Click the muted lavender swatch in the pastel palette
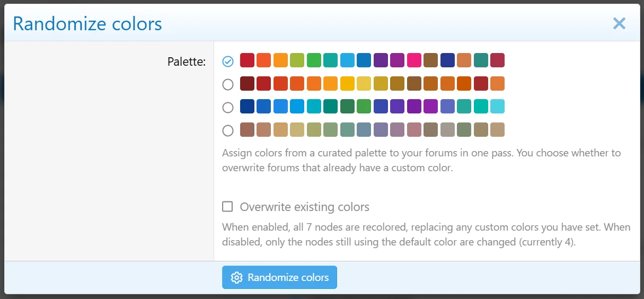 [381, 130]
